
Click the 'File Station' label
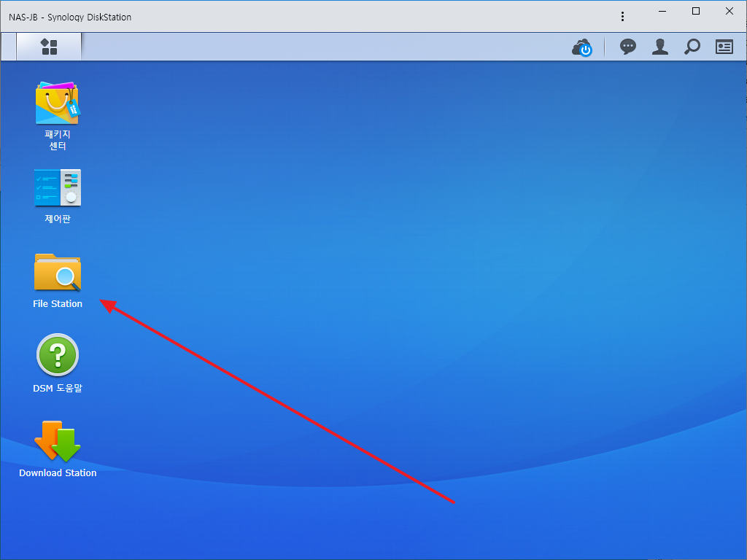[58, 304]
